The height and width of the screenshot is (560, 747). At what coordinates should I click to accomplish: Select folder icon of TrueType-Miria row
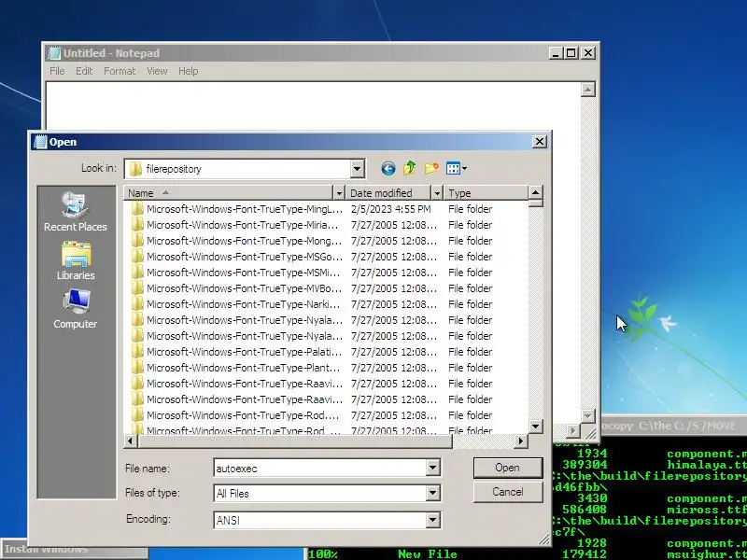pyautogui.click(x=137, y=225)
